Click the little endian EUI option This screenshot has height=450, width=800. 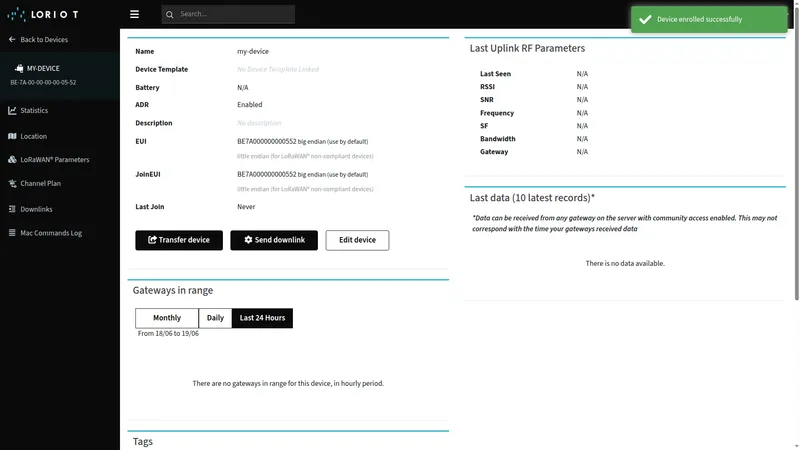(x=305, y=156)
